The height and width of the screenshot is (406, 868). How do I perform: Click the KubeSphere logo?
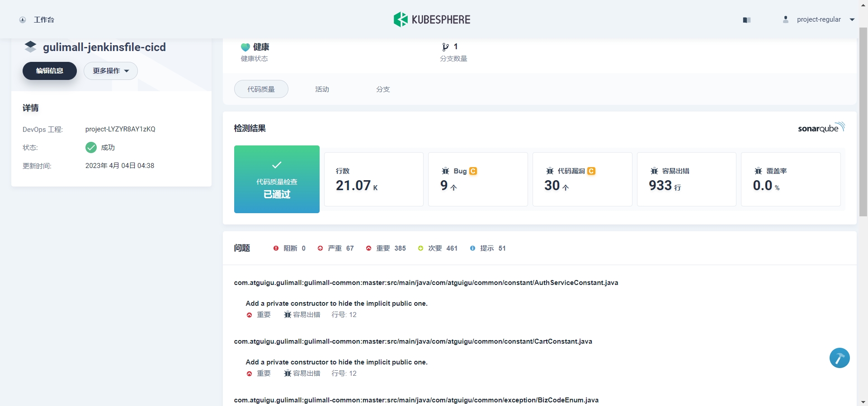(x=432, y=19)
